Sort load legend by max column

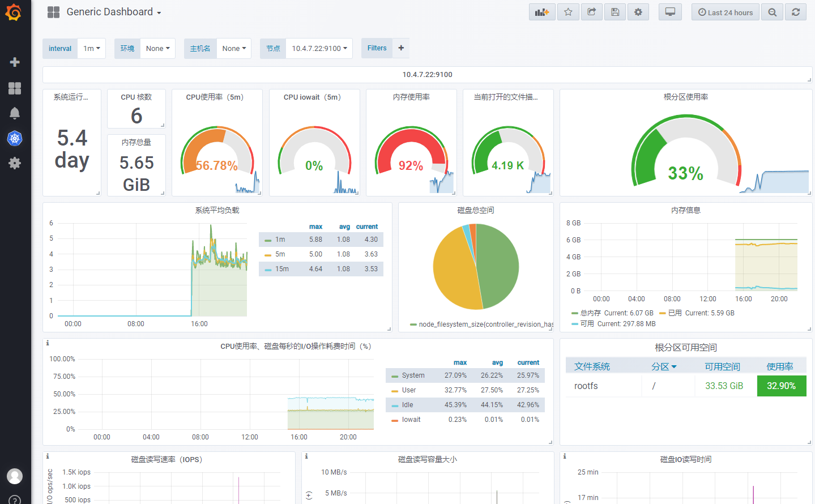(x=315, y=227)
